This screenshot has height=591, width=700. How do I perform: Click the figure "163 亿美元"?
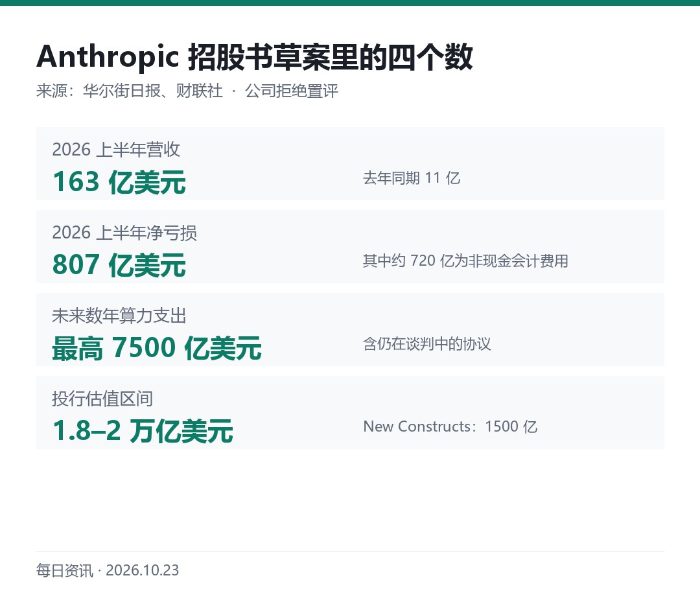119,182
